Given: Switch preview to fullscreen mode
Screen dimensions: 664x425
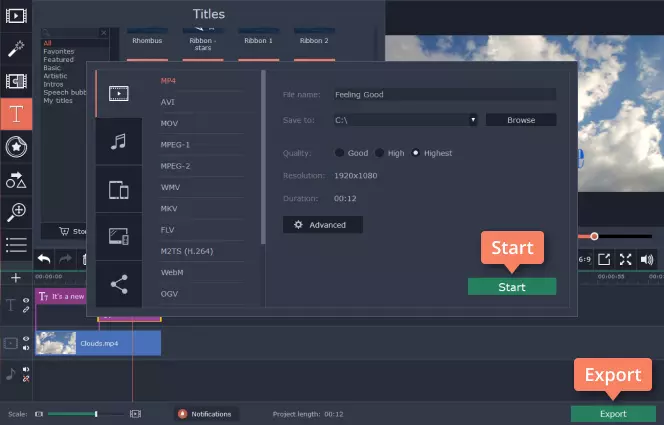Looking at the screenshot, I should click(625, 259).
